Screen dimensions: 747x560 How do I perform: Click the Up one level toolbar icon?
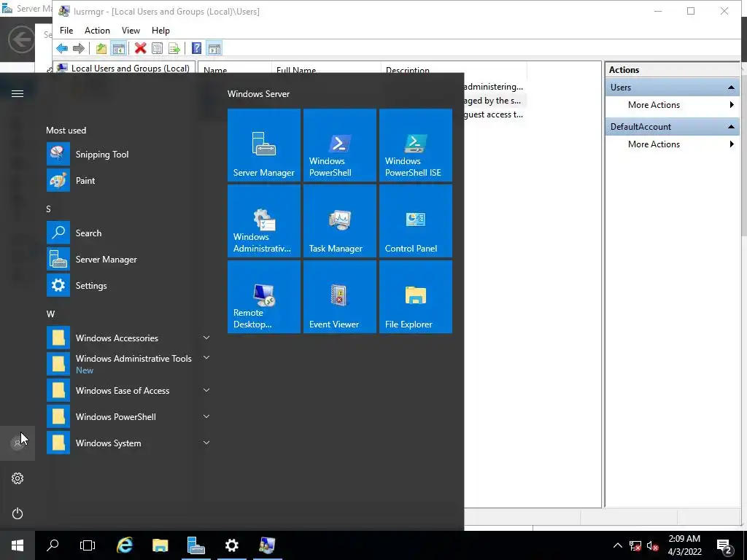101,48
